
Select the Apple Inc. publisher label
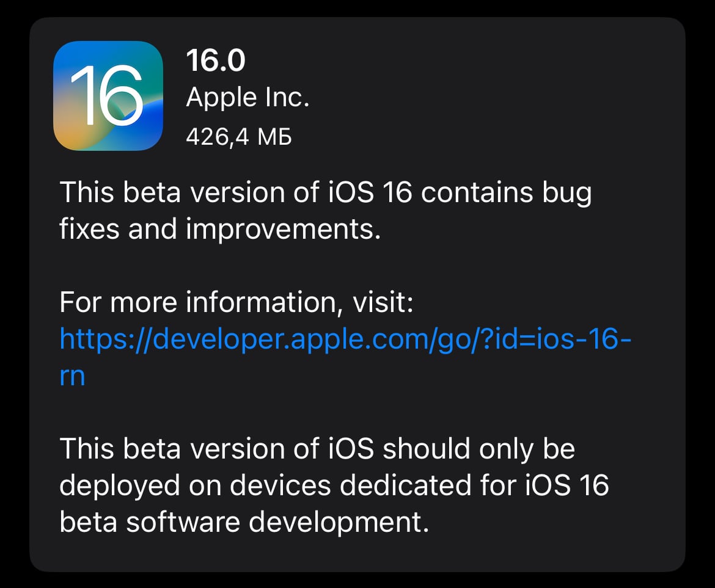point(248,96)
